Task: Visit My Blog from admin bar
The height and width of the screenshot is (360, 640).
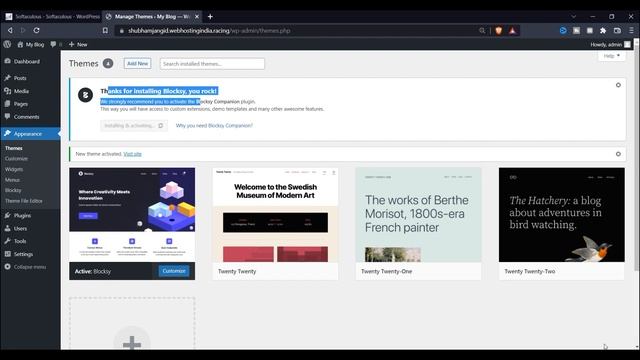Action: 31,44
